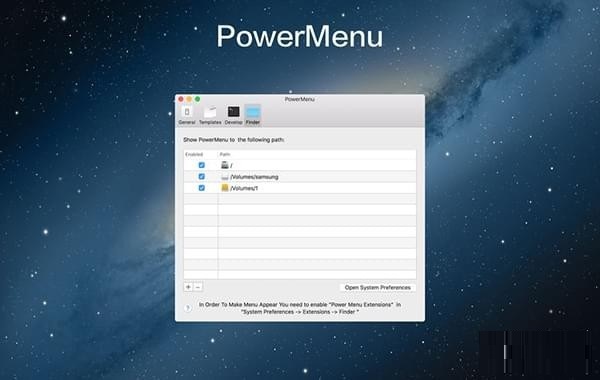The image size is (600, 380).
Task: Click the disk icon next to /
Action: pos(225,165)
